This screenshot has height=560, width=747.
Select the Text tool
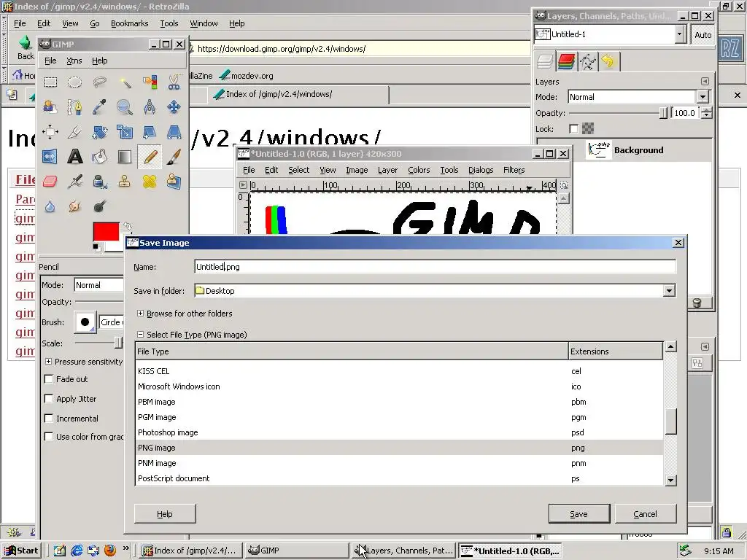pos(75,157)
